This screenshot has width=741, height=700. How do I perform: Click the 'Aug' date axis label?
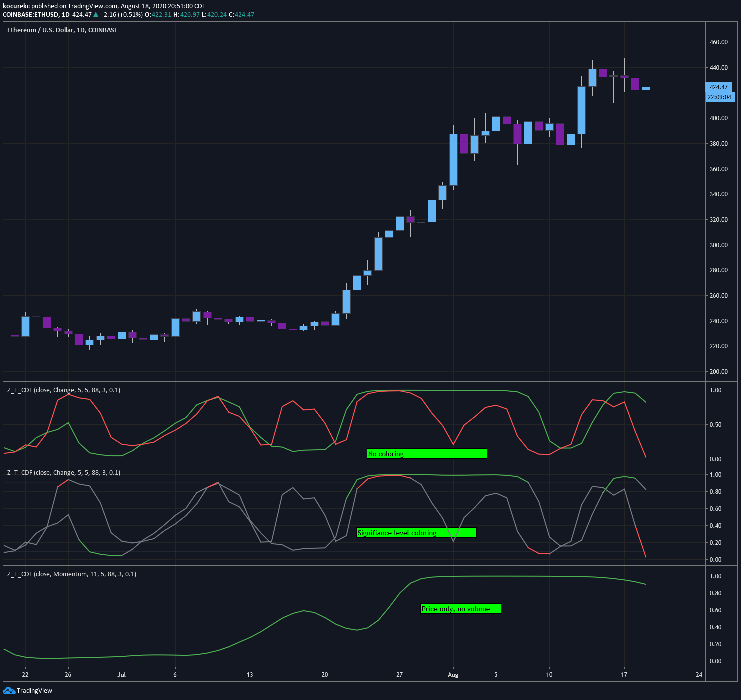click(x=453, y=675)
